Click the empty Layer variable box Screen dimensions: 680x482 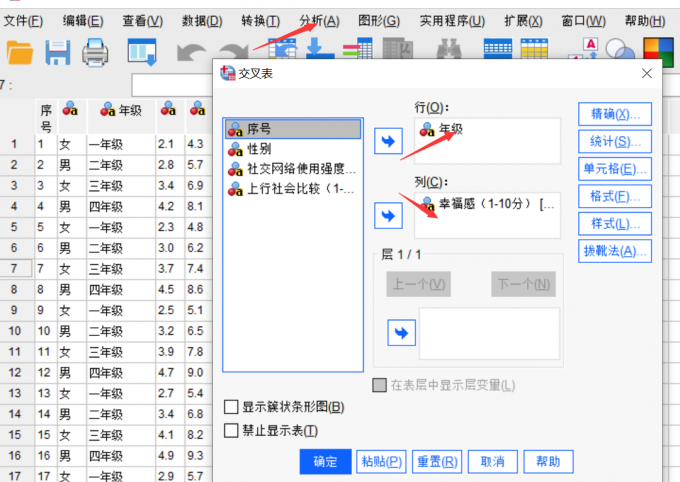click(489, 334)
